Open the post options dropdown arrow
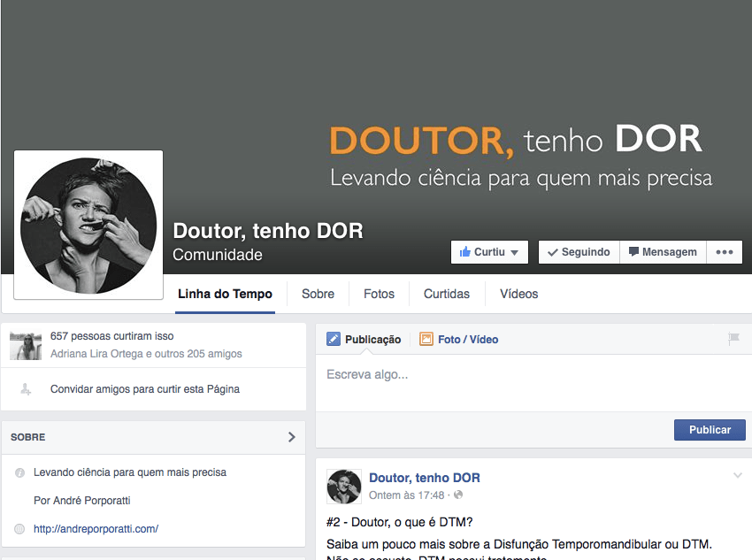Viewport: 752px width, 560px height. tap(737, 477)
